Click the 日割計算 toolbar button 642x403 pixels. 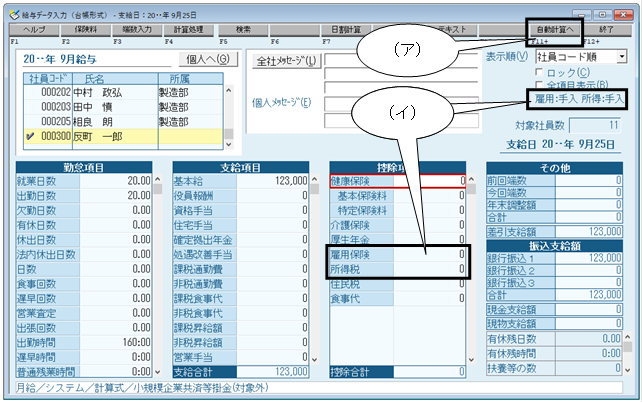(346, 30)
